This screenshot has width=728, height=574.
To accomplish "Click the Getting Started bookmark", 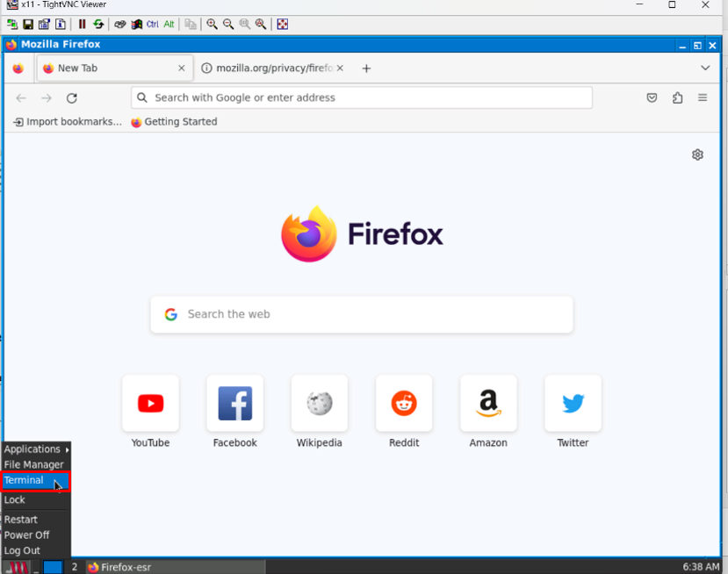I will coord(174,122).
